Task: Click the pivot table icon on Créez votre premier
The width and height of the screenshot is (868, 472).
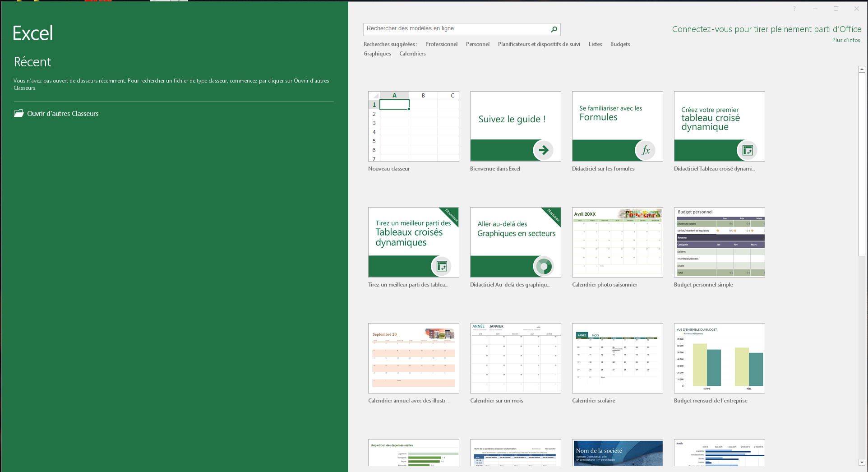Action: click(747, 150)
